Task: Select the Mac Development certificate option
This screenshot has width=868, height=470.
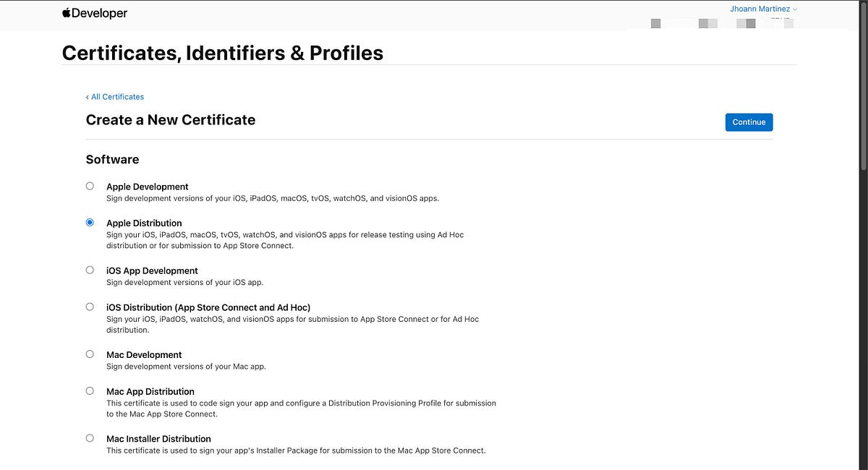Action: tap(90, 354)
